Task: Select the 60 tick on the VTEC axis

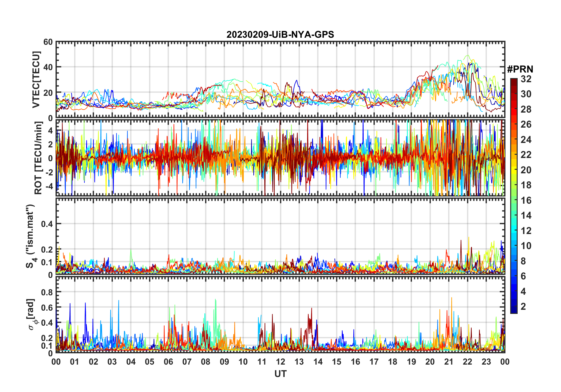Action: [x=48, y=42]
